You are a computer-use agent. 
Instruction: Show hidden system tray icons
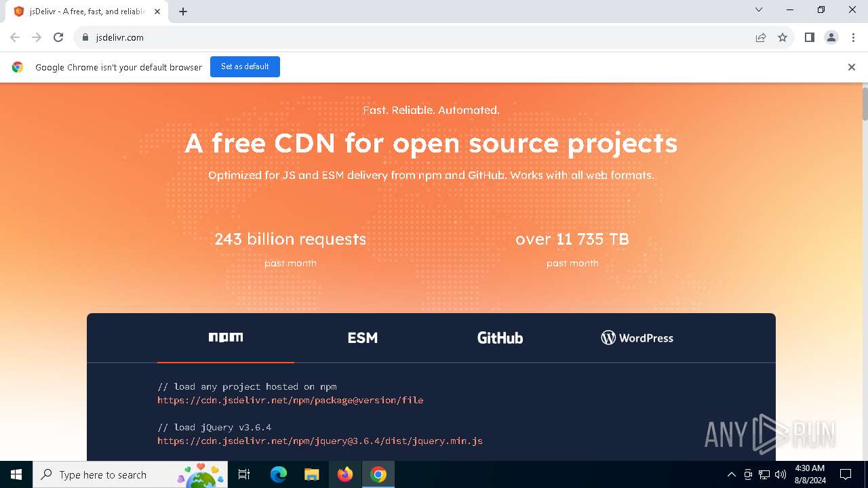[731, 474]
